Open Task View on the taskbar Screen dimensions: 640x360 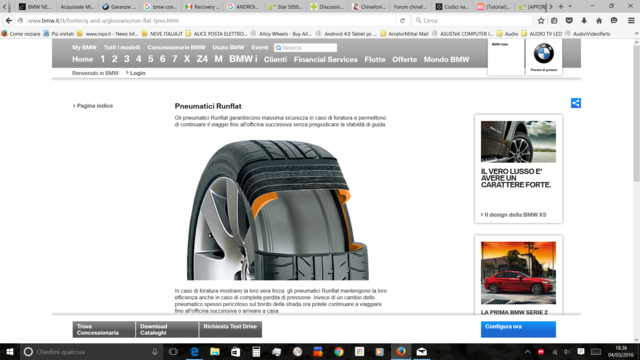point(173,352)
